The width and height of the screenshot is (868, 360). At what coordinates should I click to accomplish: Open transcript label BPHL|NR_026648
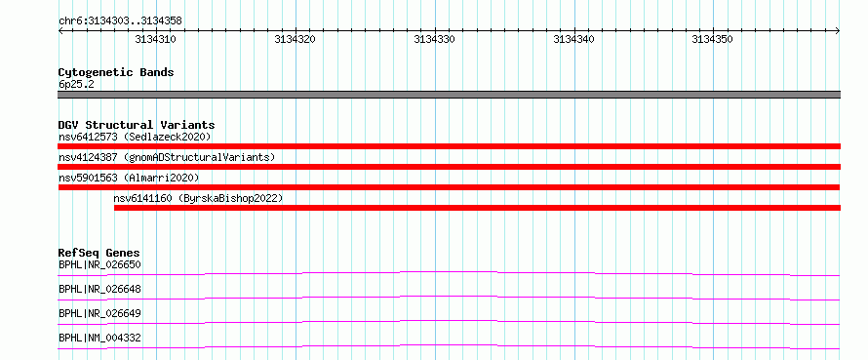pos(99,289)
